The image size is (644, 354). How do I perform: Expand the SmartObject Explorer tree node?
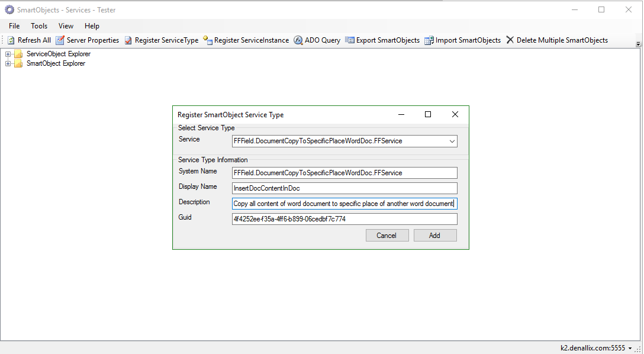coord(8,63)
